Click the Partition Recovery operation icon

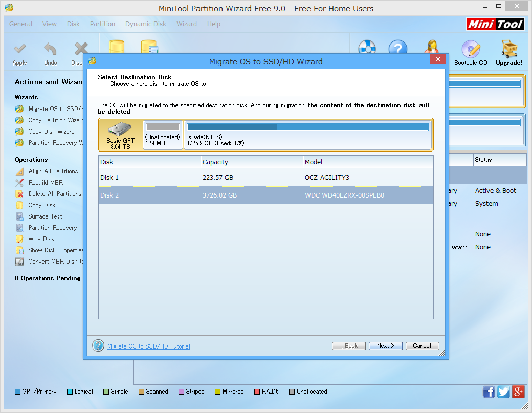click(19, 227)
